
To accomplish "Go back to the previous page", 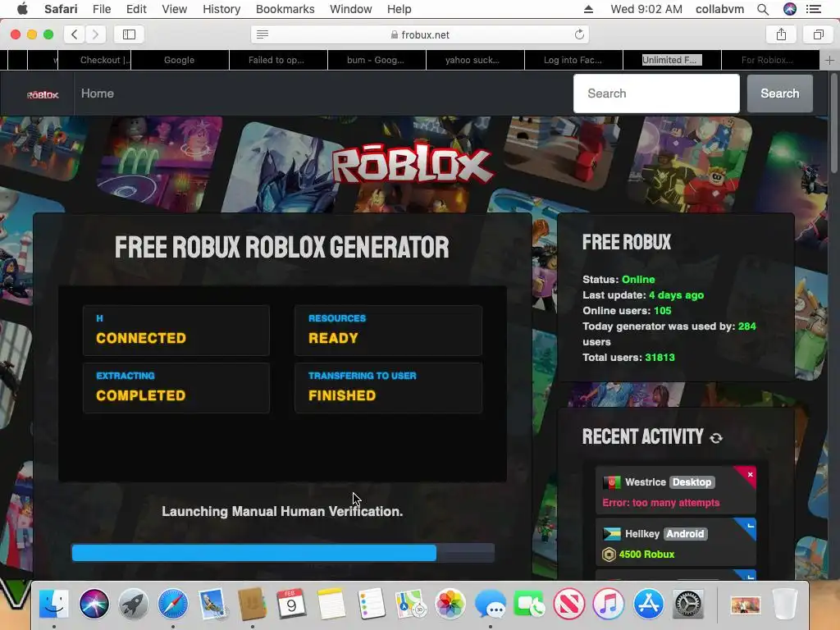I will point(75,34).
